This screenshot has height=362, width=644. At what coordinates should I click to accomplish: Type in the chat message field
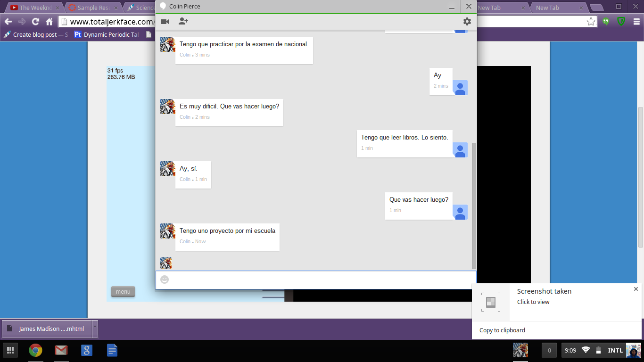tap(321, 280)
